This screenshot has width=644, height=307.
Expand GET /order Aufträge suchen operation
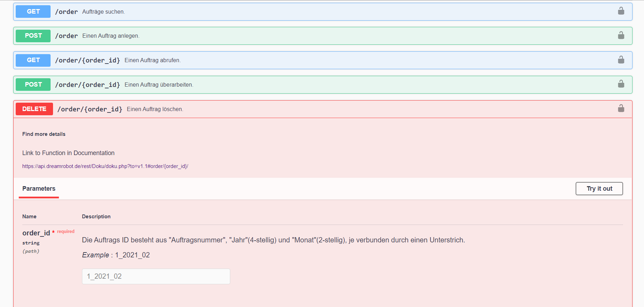pyautogui.click(x=323, y=12)
